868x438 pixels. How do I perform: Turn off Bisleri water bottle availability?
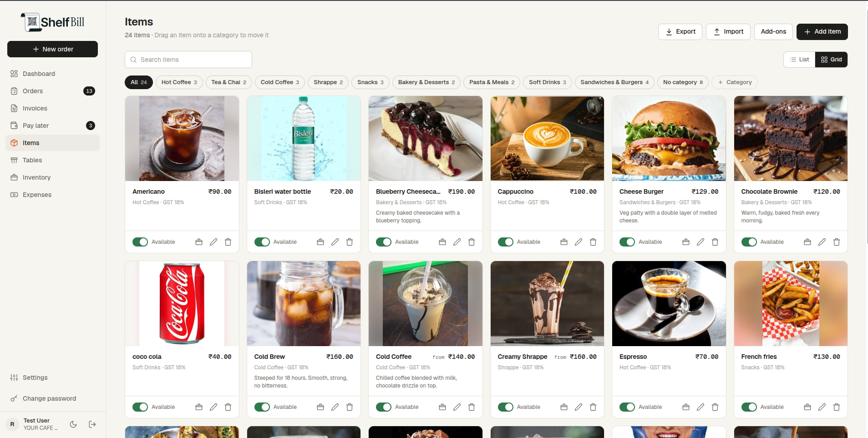[262, 242]
